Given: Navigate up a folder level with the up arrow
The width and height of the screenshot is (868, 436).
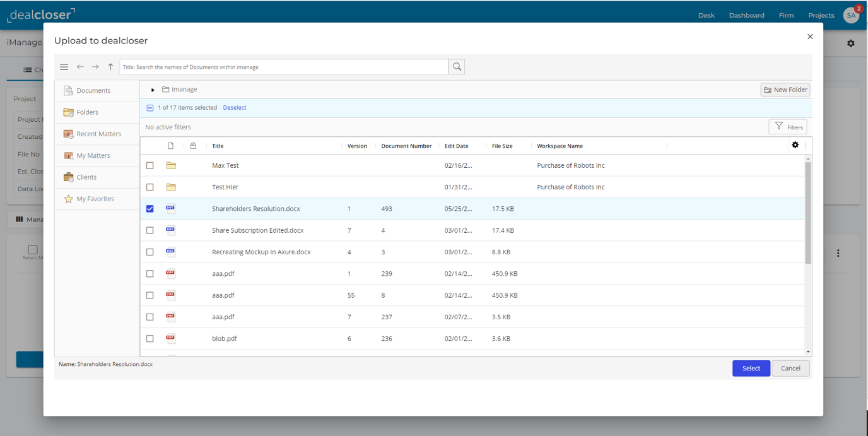Looking at the screenshot, I should [110, 66].
